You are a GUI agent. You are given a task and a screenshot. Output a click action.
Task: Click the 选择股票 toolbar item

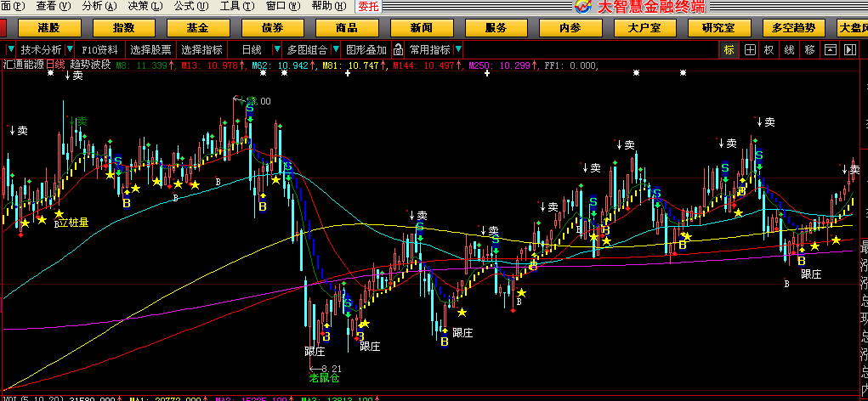[x=151, y=50]
